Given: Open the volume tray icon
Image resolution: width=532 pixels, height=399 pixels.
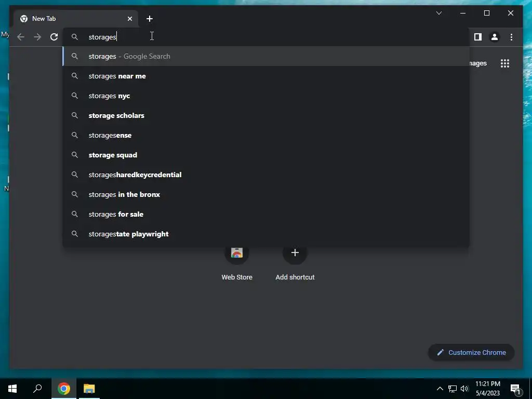Looking at the screenshot, I should pos(464,389).
